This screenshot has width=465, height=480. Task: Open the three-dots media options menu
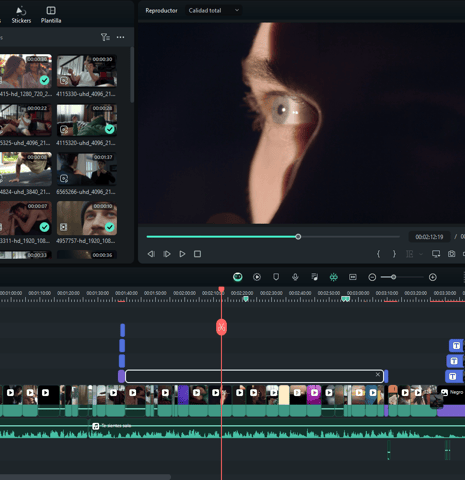121,37
